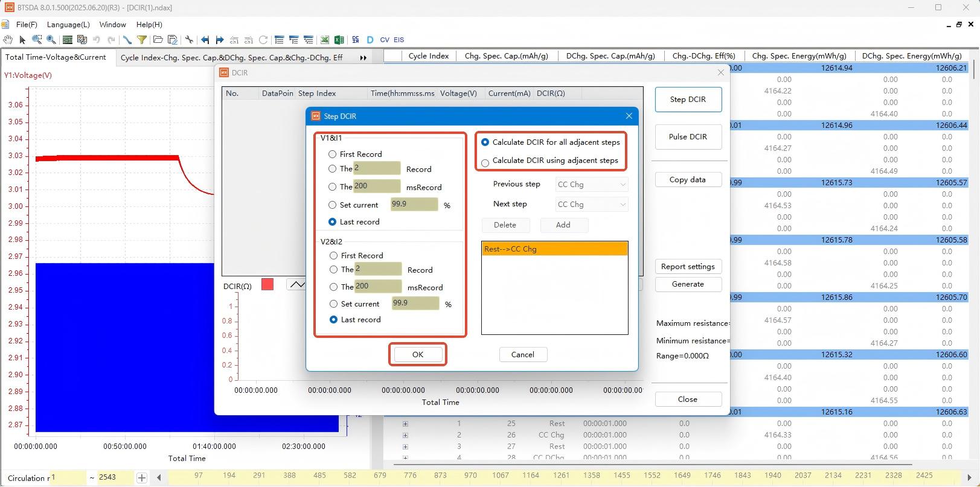Click the circular refresh icon in toolbar
Viewport: 980px width, 487px height.
pos(263,40)
